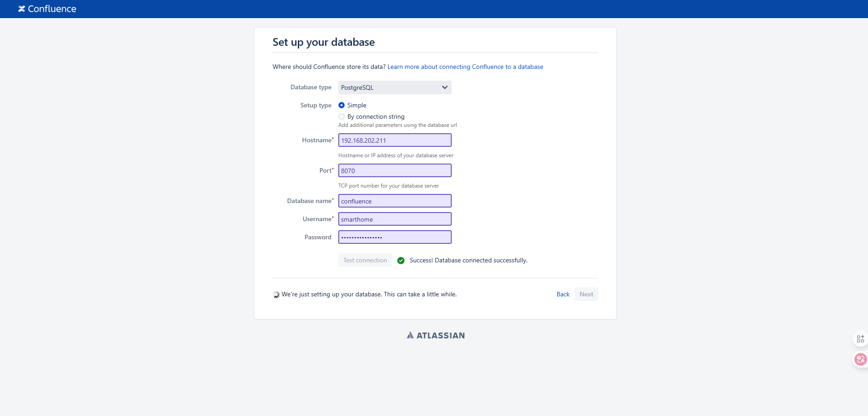This screenshot has height=416, width=868.
Task: Open the floating grid sparkle widget icon
Action: tap(860, 339)
